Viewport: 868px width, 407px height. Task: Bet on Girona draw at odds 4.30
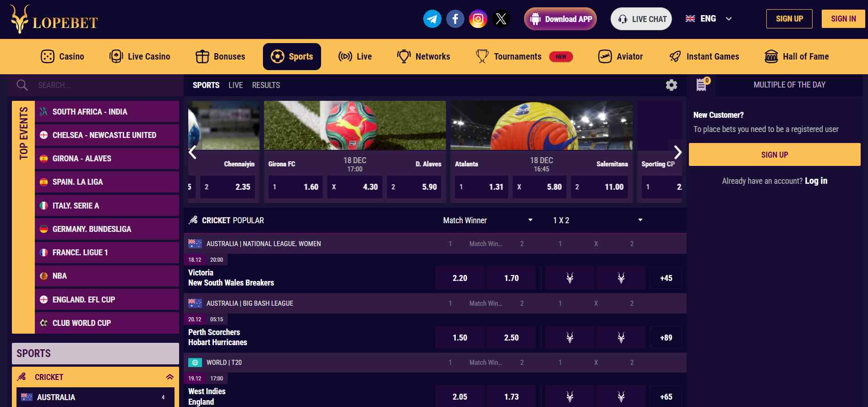pos(355,187)
